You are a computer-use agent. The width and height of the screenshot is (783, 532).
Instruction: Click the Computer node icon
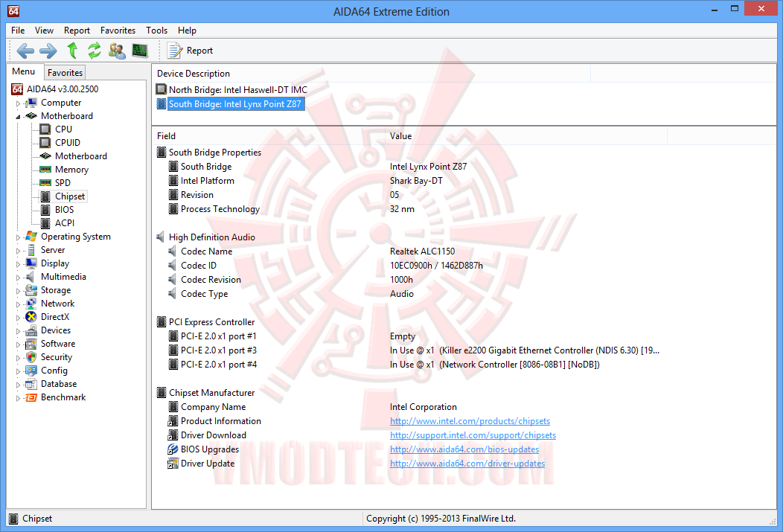click(x=31, y=103)
